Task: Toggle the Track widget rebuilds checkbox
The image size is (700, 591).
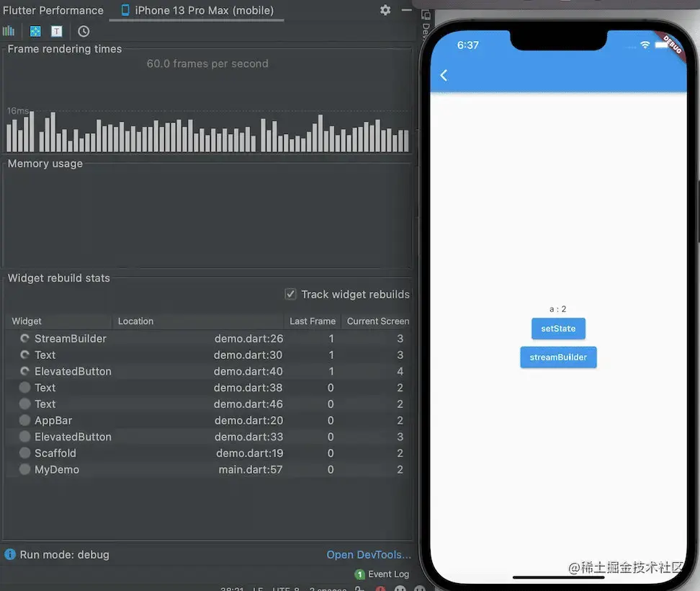Action: 290,294
